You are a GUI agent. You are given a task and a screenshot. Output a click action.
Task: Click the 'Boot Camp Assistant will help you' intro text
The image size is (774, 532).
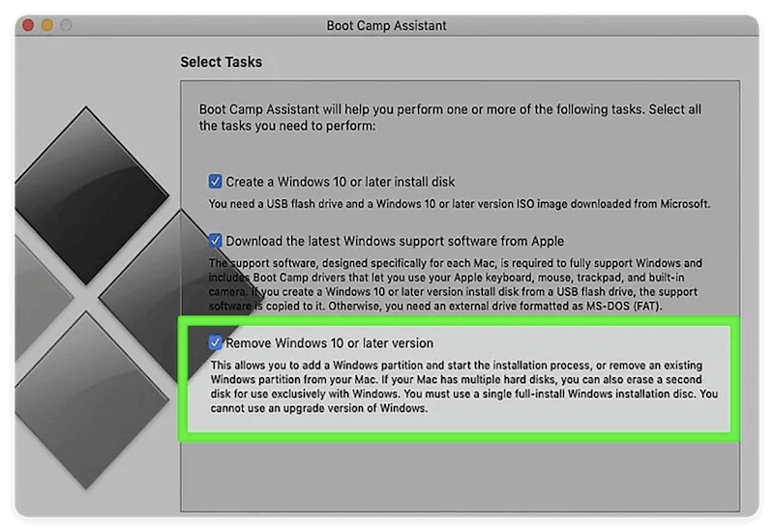tap(450, 117)
